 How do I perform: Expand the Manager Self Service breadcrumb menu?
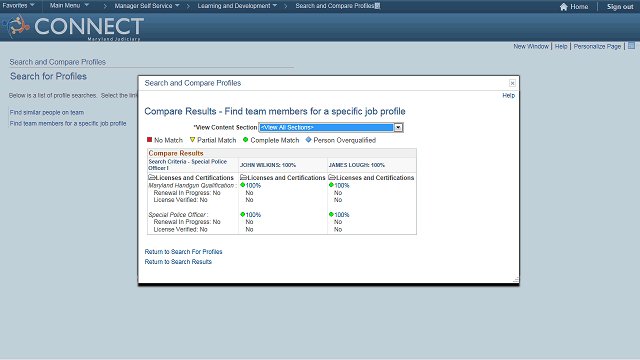tap(147, 6)
